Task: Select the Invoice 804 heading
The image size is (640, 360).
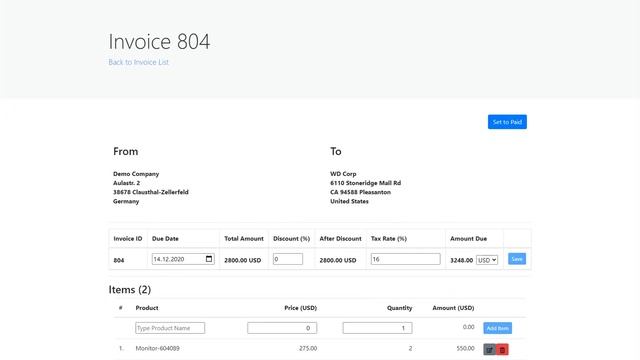Action: [x=159, y=42]
